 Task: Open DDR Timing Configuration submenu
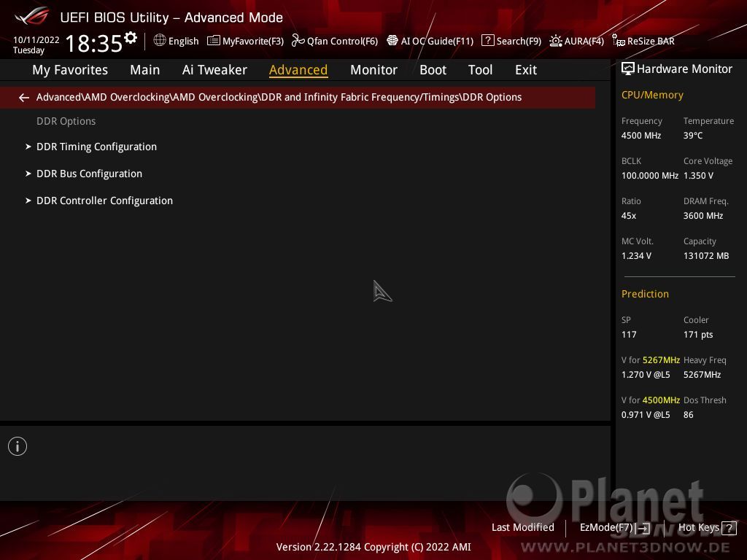coord(96,147)
